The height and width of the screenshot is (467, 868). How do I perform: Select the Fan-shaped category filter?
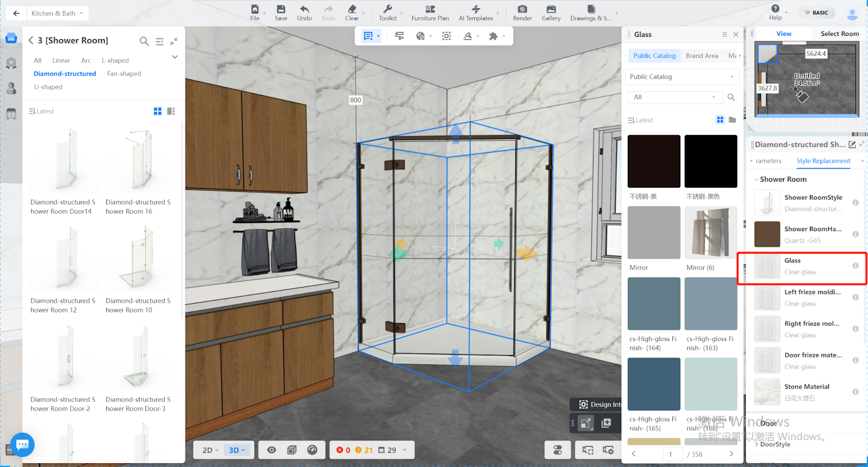coord(124,74)
